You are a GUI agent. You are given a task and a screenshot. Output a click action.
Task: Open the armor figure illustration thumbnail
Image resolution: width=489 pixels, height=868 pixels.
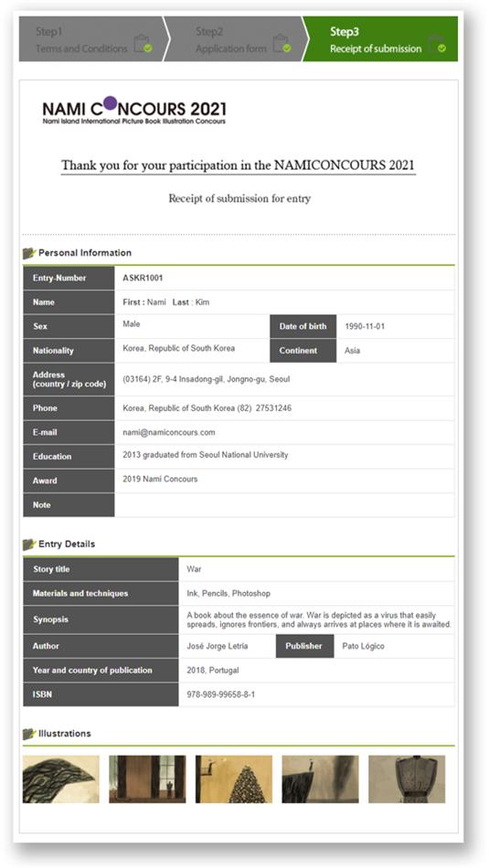coord(407,778)
